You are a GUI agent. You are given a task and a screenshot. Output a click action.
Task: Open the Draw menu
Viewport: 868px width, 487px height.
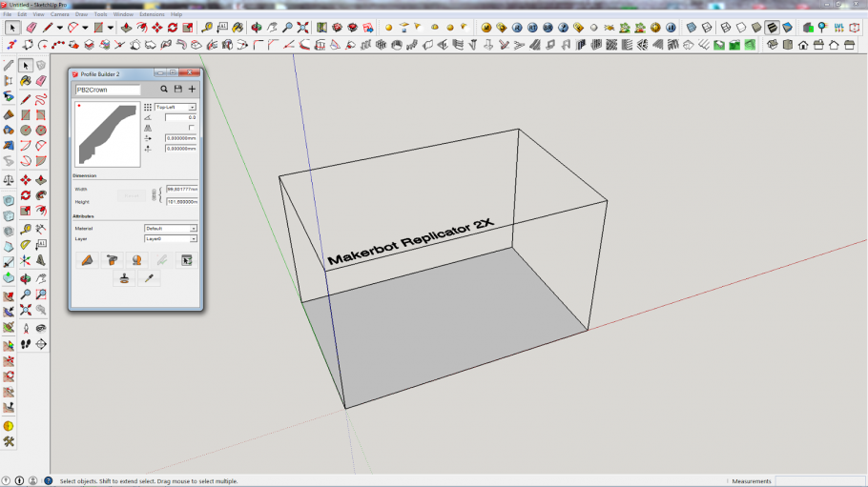point(81,14)
